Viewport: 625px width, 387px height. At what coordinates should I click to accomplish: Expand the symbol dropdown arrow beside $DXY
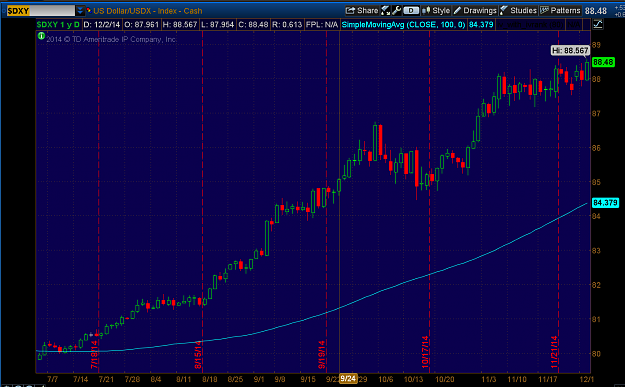tap(80, 11)
